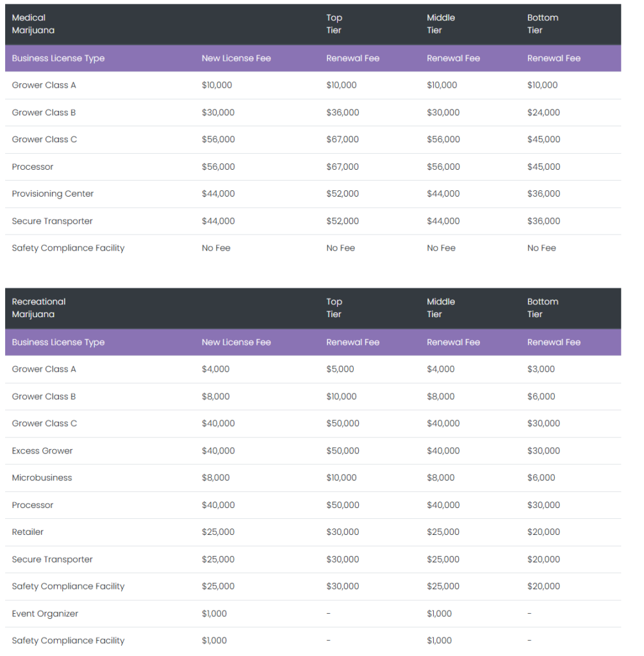Click the "Event Organizer" row label
Screen dimensions: 644x656
(45, 613)
